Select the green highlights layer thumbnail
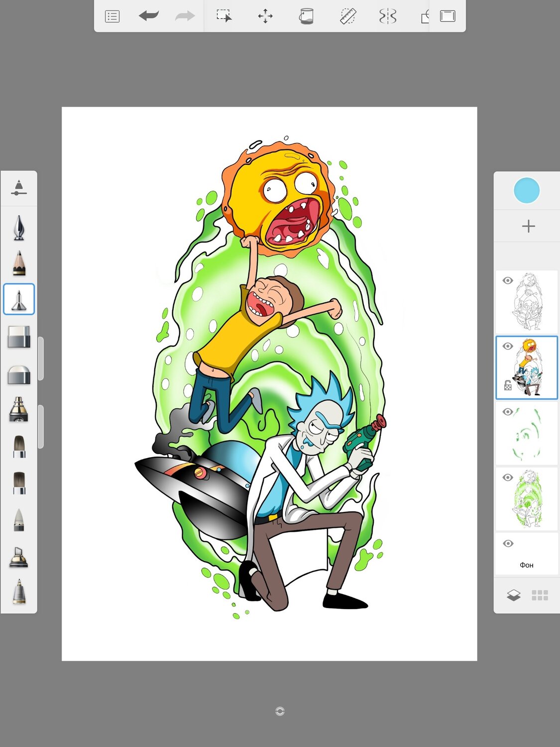The height and width of the screenshot is (747, 560). (x=527, y=433)
